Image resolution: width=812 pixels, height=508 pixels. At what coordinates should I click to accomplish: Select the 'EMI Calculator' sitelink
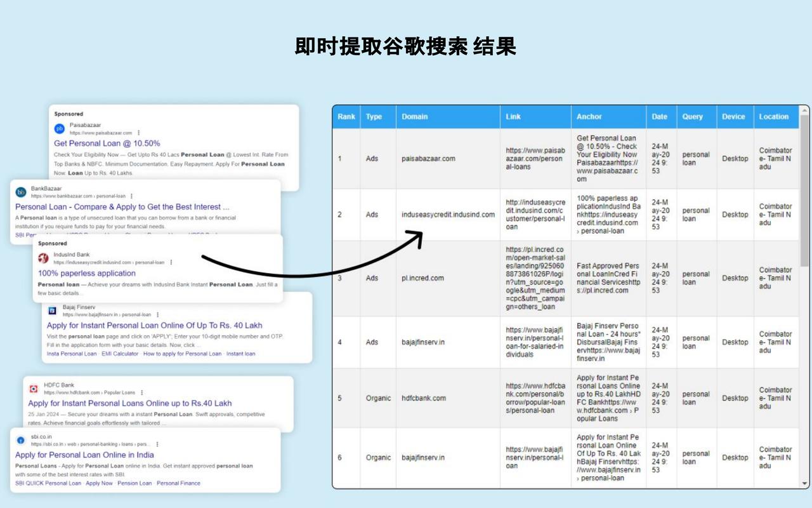(121, 354)
